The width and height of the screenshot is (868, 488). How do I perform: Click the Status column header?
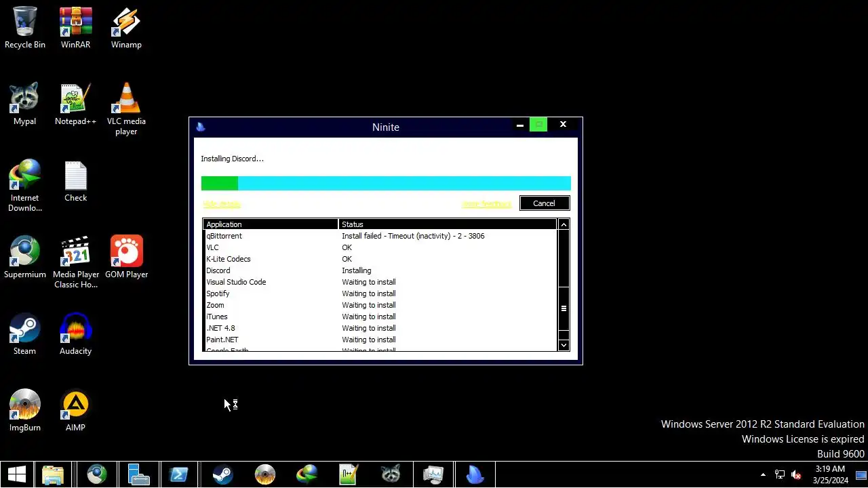[x=448, y=224]
